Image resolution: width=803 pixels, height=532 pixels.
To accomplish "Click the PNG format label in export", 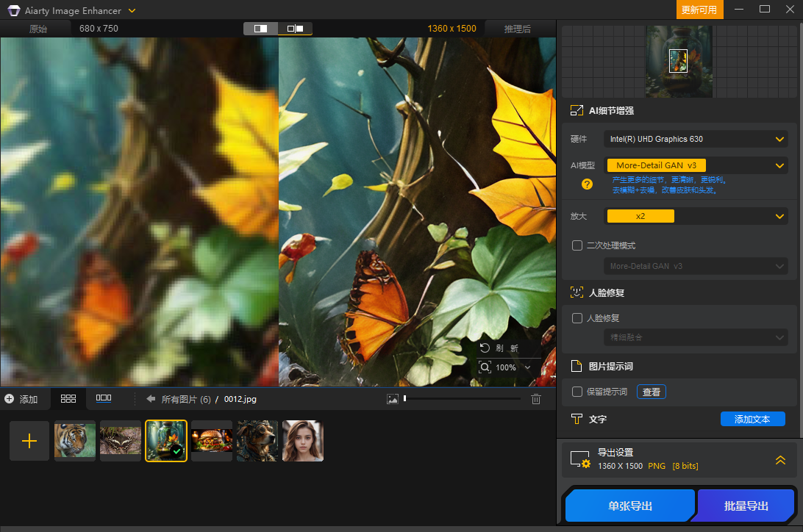I will coord(657,466).
